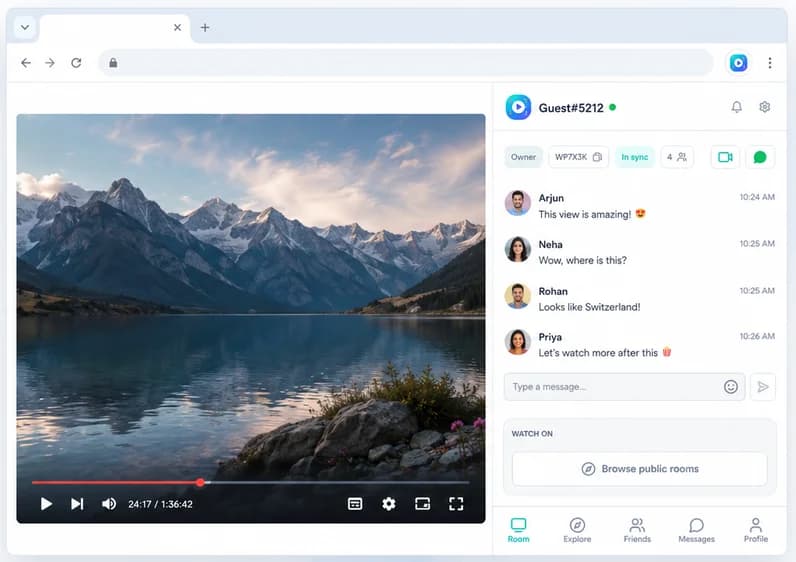This screenshot has height=562, width=796.
Task: Click the In sync status badge
Action: tap(635, 157)
